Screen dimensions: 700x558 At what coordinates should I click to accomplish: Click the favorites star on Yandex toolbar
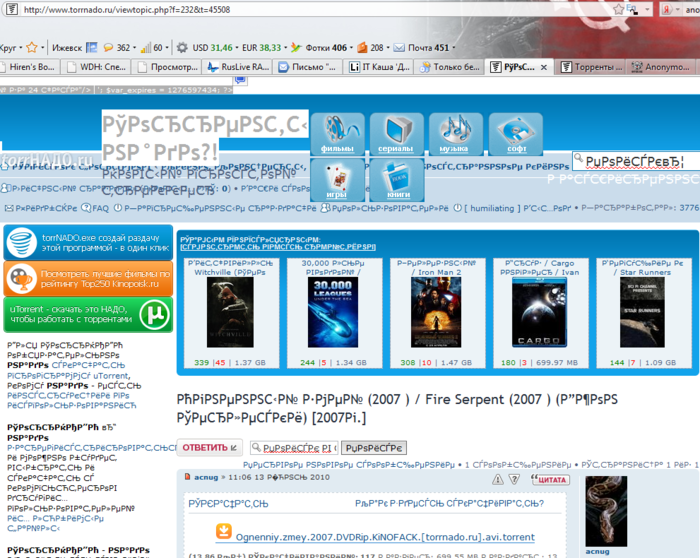click(x=32, y=47)
